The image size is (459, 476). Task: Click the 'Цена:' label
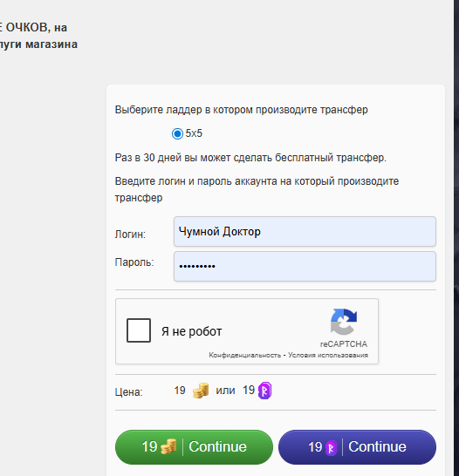129,392
